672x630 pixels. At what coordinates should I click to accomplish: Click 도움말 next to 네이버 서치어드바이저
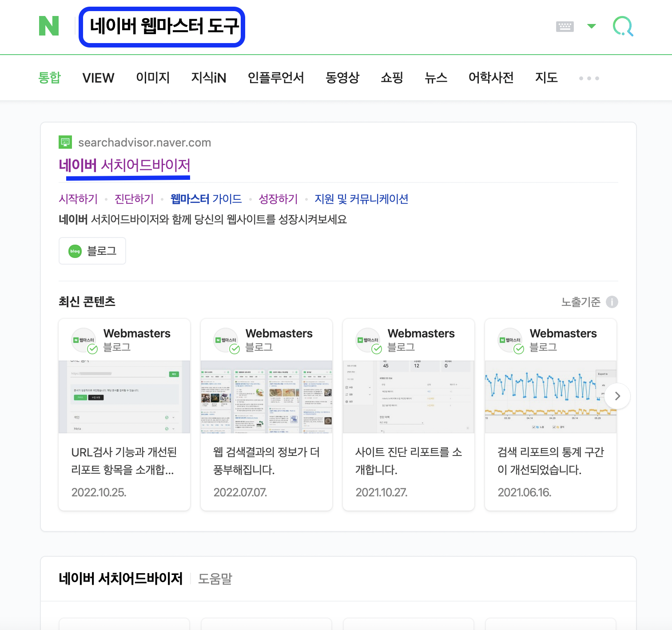(x=215, y=578)
